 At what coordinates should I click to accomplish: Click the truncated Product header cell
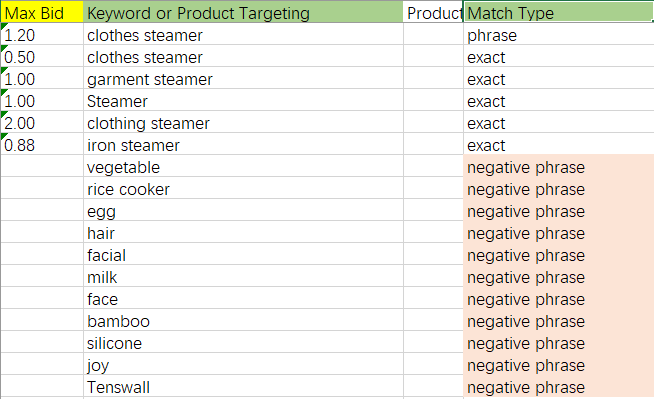pos(433,13)
